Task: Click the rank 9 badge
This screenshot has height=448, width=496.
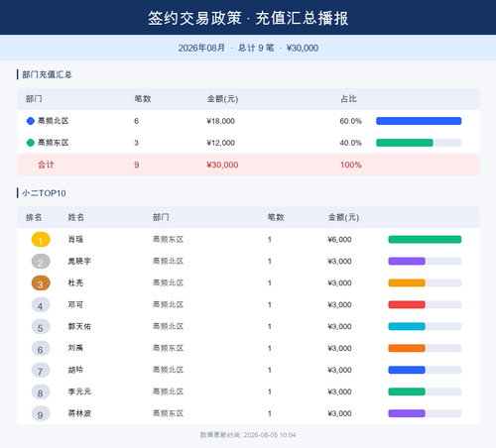Action: click(41, 413)
